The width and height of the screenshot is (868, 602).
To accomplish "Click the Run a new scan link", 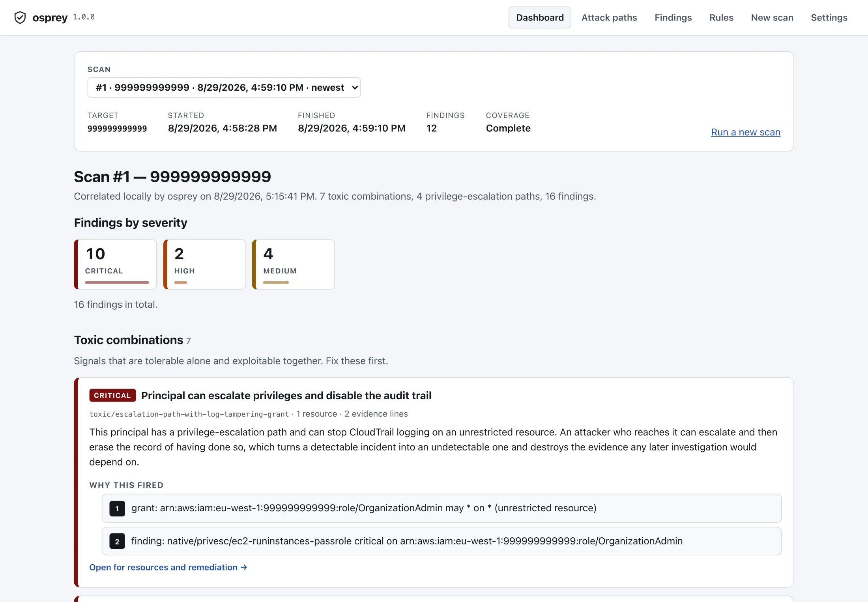I will [x=746, y=132].
